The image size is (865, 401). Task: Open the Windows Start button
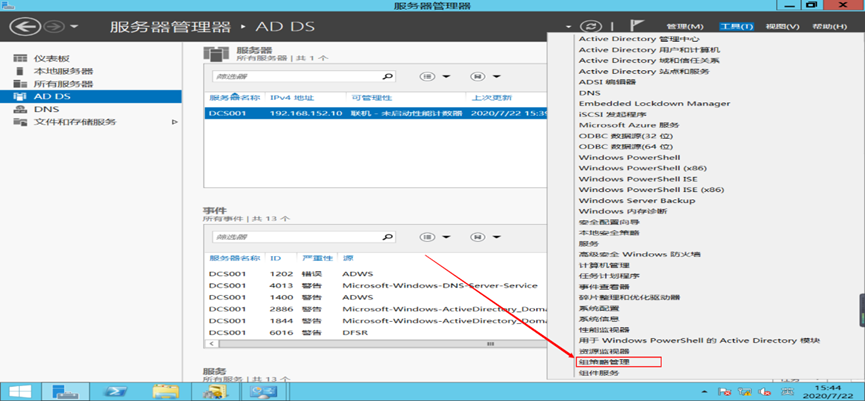(x=18, y=392)
